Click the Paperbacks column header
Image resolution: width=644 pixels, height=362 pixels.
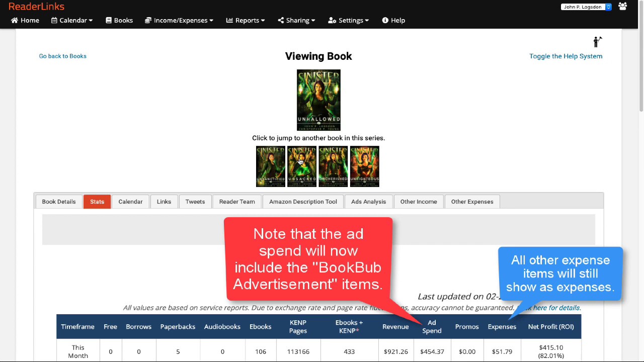(178, 326)
